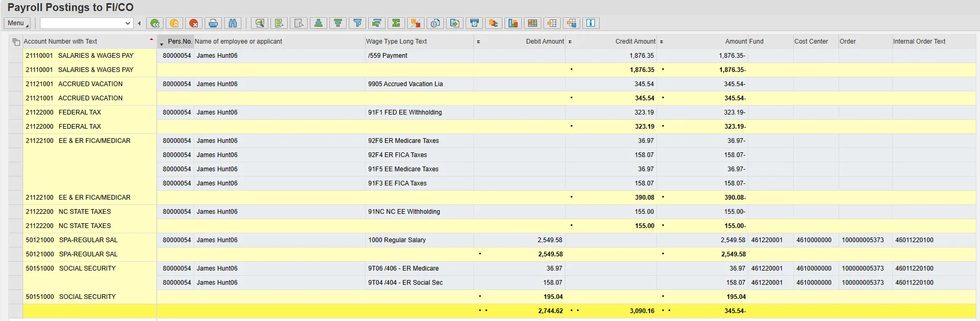
Task: Click the Total sigma icon in the toolbar
Action: click(396, 23)
